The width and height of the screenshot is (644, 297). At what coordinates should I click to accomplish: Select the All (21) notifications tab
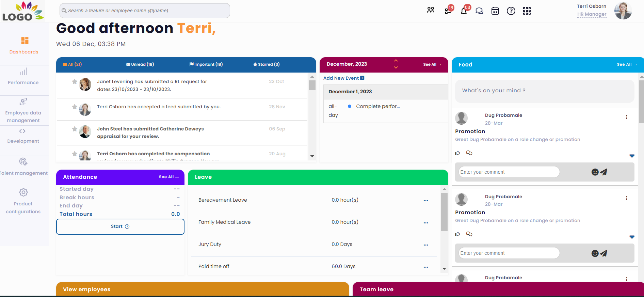(72, 64)
